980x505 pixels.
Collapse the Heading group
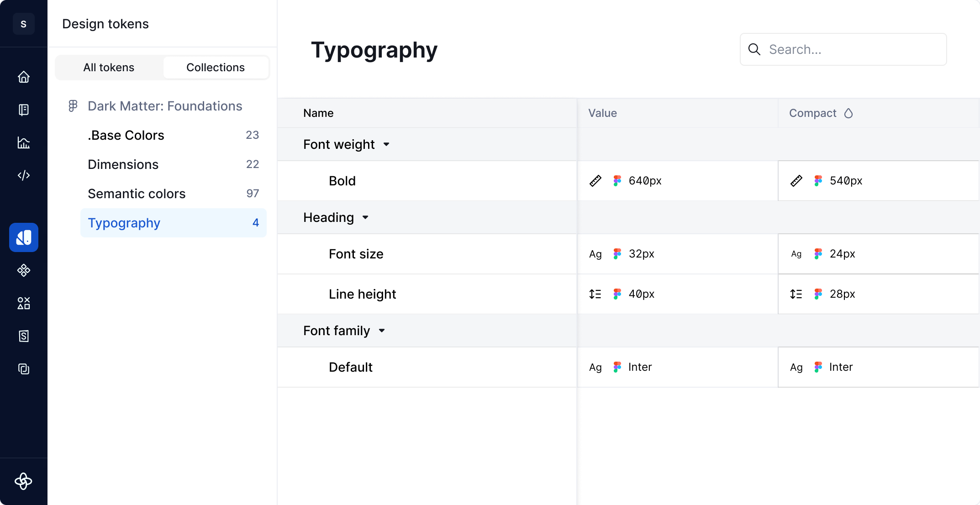coord(365,218)
